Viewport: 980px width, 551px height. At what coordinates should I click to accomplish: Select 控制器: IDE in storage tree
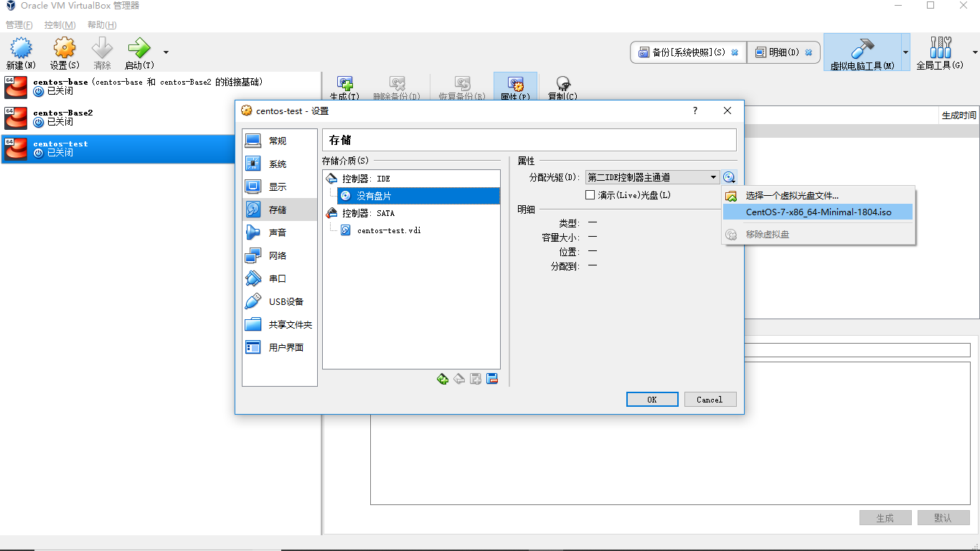pyautogui.click(x=412, y=179)
